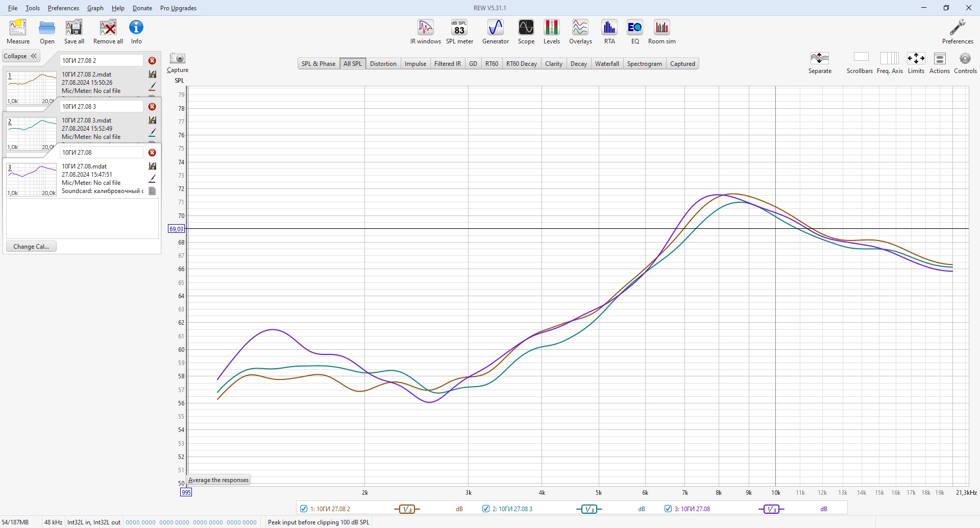
Task: Remove measurement 10ГИ 27.08 2
Action: tap(152, 61)
